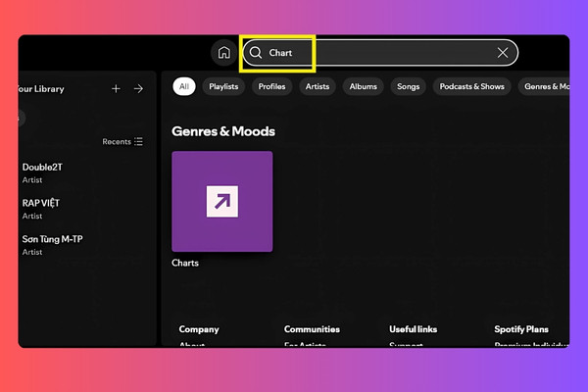Filter results by Albums

click(363, 86)
